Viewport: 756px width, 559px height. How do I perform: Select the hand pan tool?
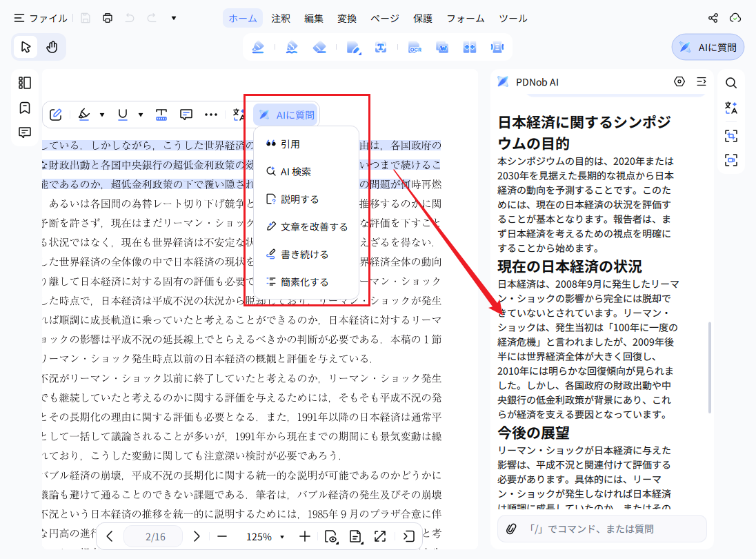point(52,47)
